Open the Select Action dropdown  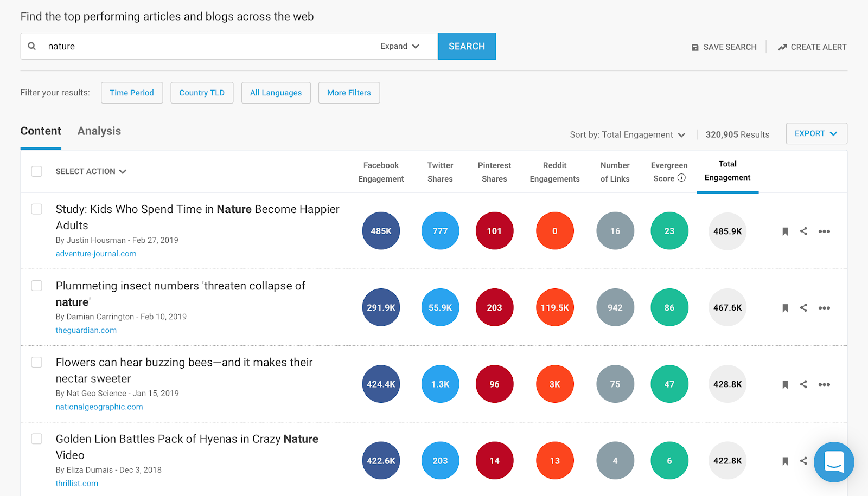[x=91, y=171]
